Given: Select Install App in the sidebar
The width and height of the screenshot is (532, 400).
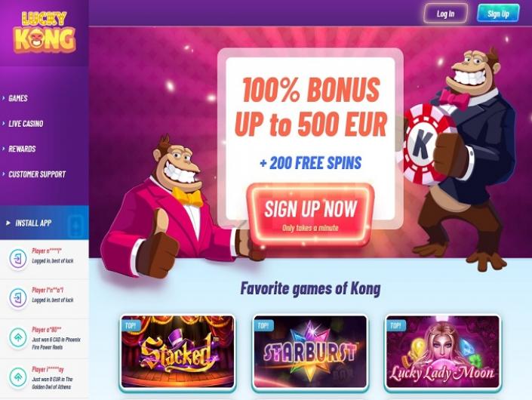Looking at the screenshot, I should (33, 223).
